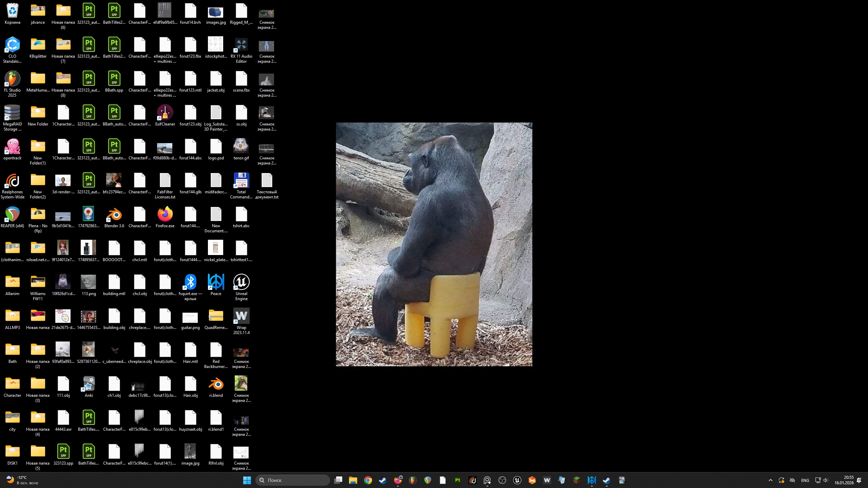Open the ENG input language switcher
The width and height of the screenshot is (868, 488).
[x=805, y=480]
